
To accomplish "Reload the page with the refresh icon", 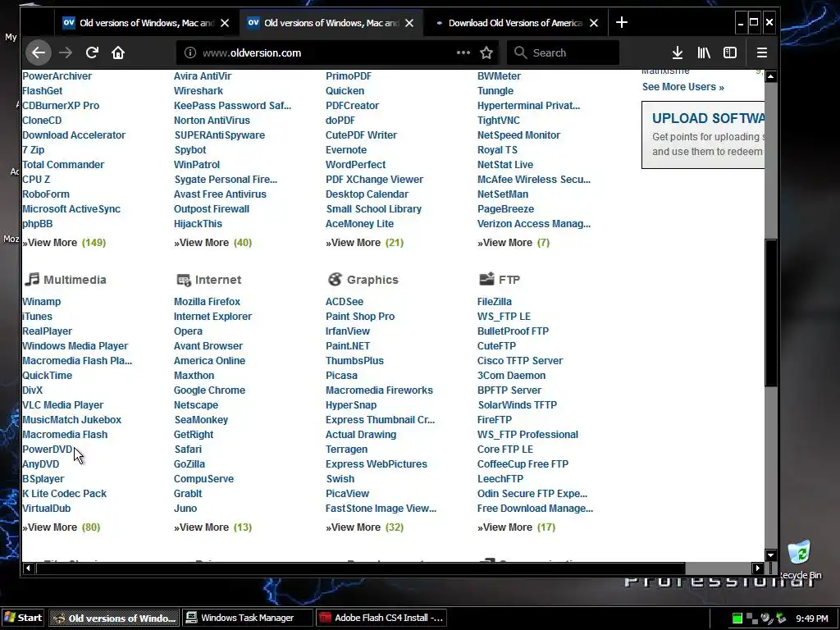I will tap(92, 52).
